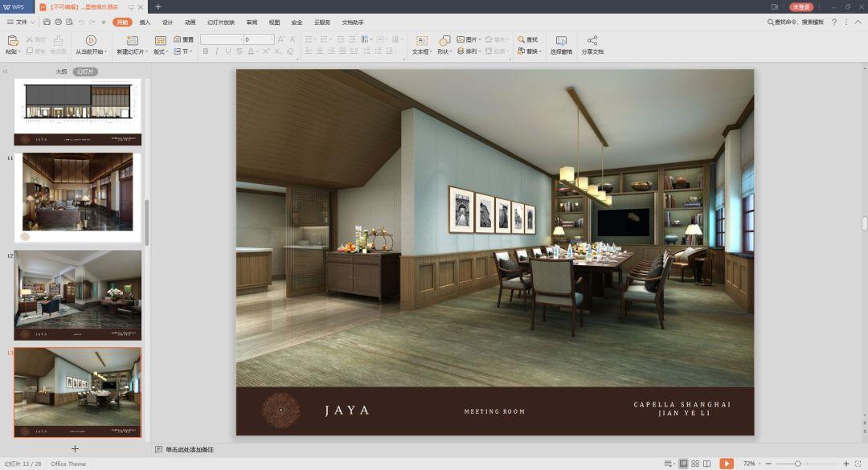
Task: Toggle Strikethrough formatting
Action: [x=240, y=51]
